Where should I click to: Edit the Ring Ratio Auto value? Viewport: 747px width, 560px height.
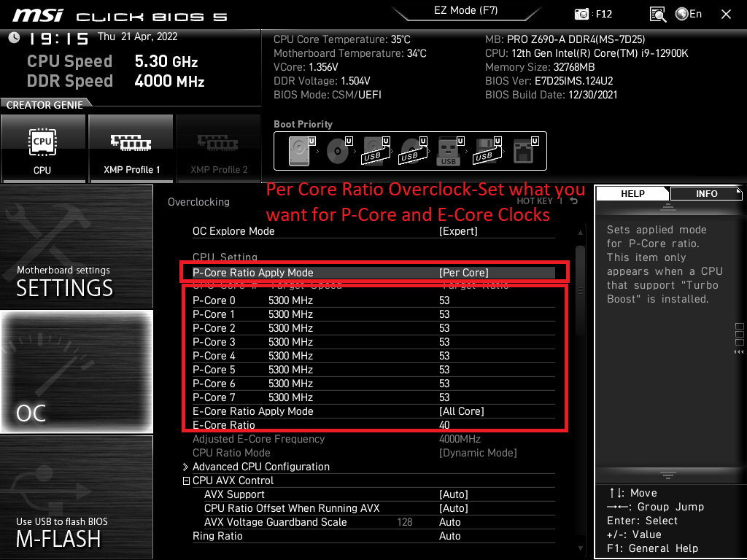(449, 536)
